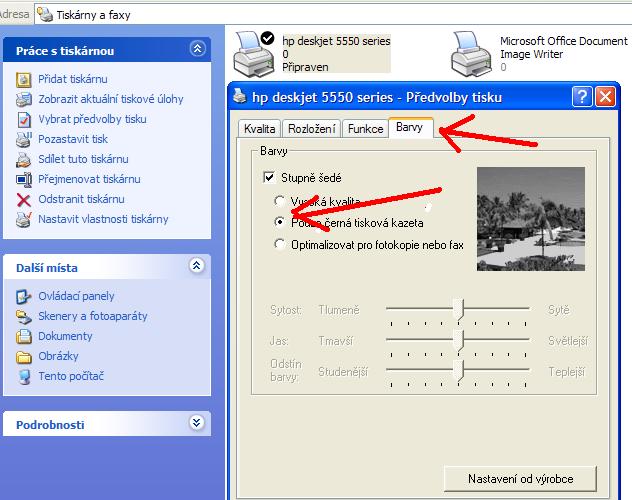The width and height of the screenshot is (632, 500).
Task: Open the Obrázky link
Action: (58, 356)
